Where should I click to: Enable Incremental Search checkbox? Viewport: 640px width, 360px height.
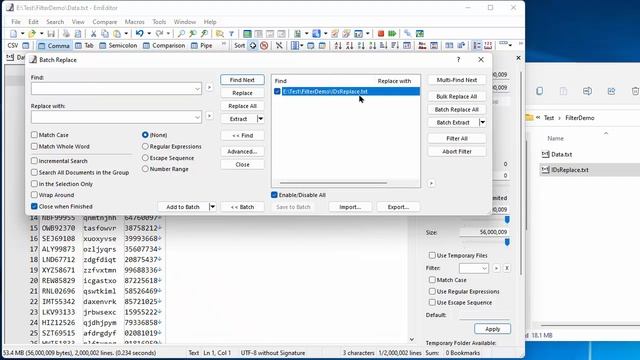click(x=34, y=161)
